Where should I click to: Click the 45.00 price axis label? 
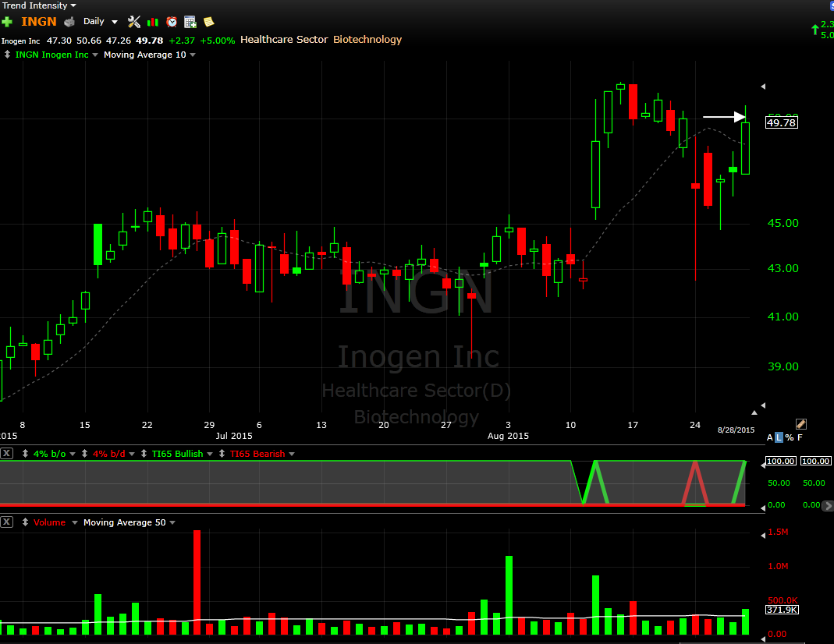783,223
